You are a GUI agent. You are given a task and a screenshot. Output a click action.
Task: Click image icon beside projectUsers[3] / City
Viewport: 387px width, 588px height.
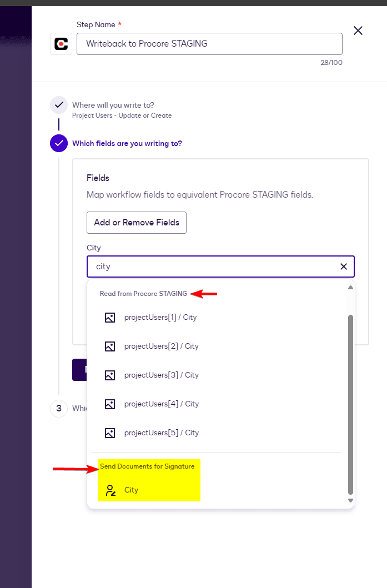click(110, 375)
